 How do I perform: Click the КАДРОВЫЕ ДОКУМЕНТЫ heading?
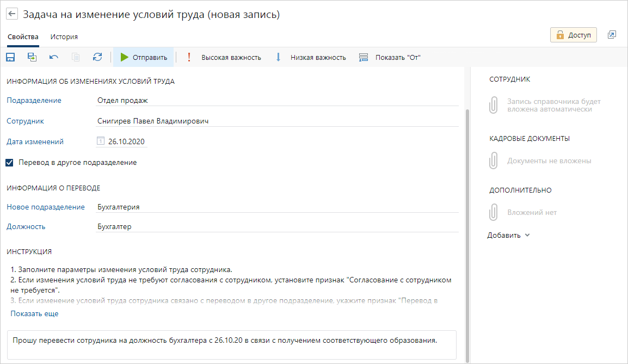point(530,139)
